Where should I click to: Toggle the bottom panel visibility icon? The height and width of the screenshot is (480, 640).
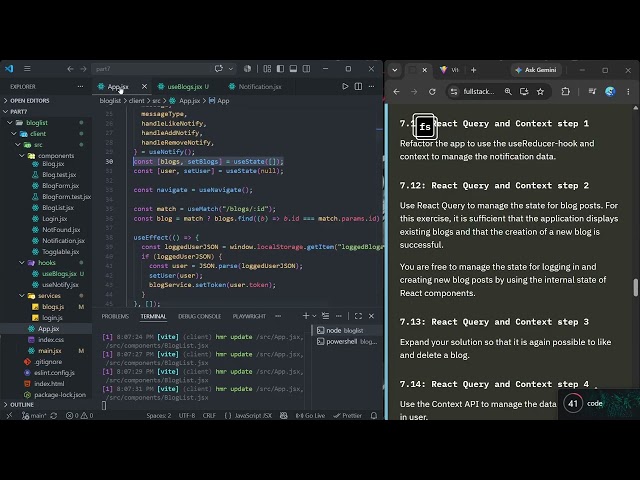(x=293, y=69)
